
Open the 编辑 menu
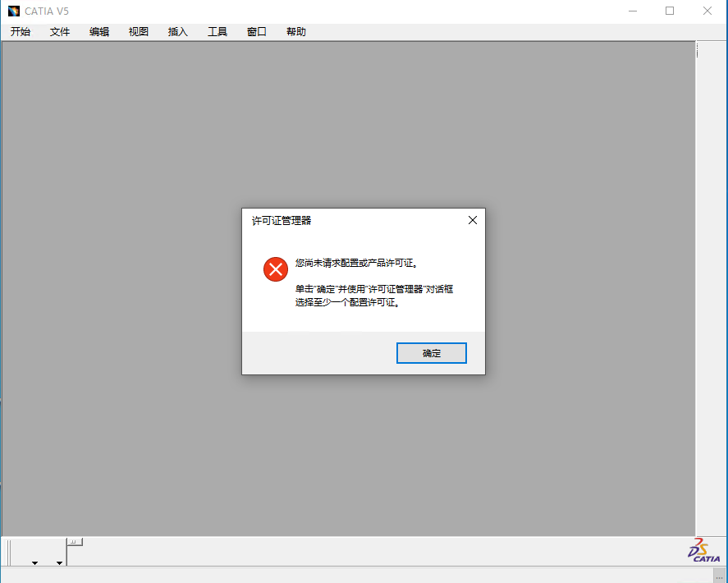pos(99,32)
